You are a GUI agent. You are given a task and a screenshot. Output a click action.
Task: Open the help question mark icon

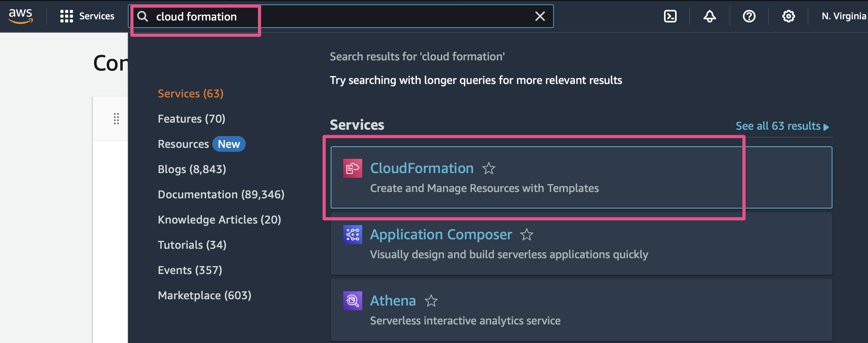(749, 16)
